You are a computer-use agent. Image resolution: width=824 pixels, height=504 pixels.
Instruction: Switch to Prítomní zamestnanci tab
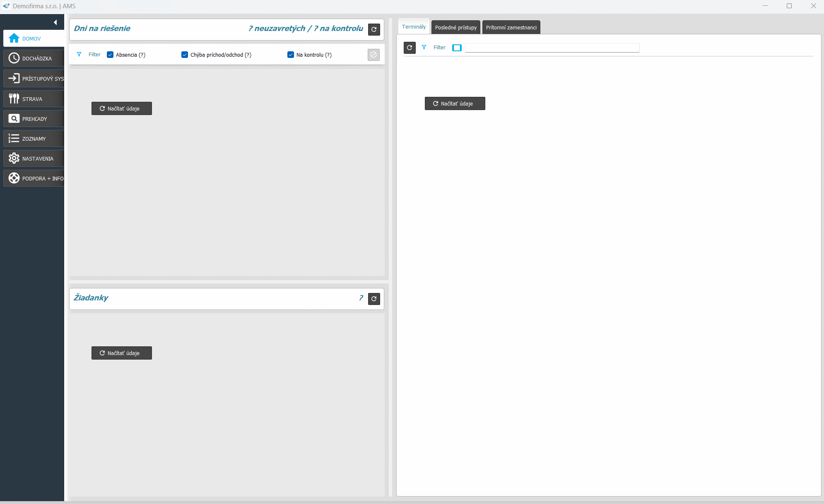click(x=511, y=27)
